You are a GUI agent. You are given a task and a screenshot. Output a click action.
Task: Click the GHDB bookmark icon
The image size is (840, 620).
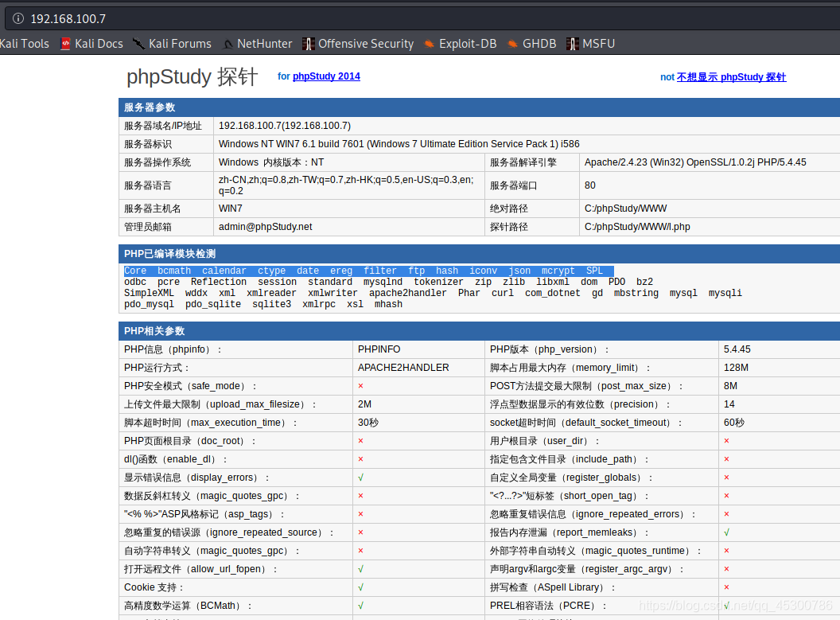click(513, 44)
